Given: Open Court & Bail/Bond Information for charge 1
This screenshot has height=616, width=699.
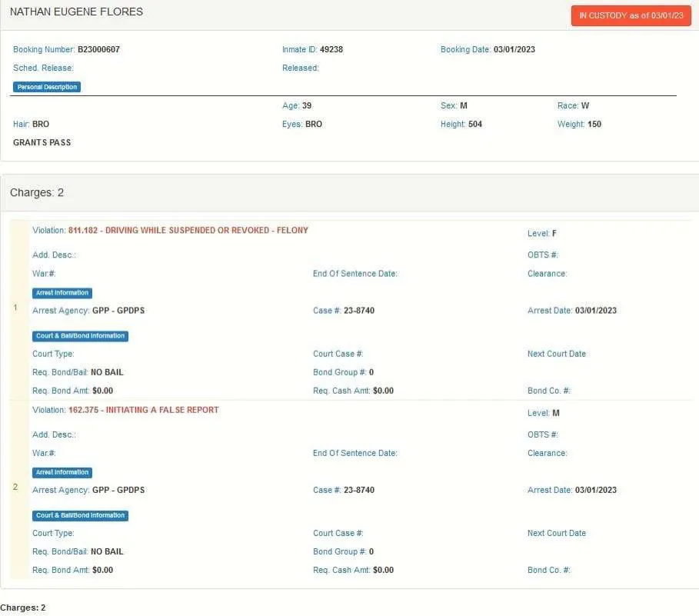Looking at the screenshot, I should click(x=80, y=336).
